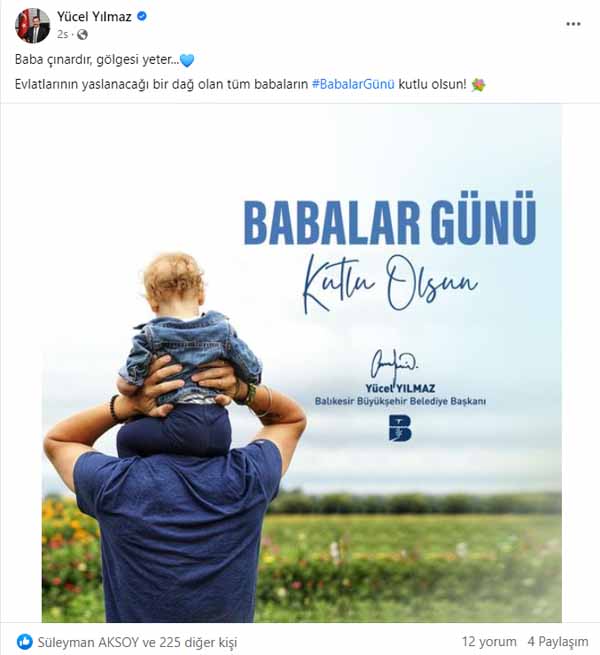Open the Yücel Yılmaz profile name link

pos(94,17)
